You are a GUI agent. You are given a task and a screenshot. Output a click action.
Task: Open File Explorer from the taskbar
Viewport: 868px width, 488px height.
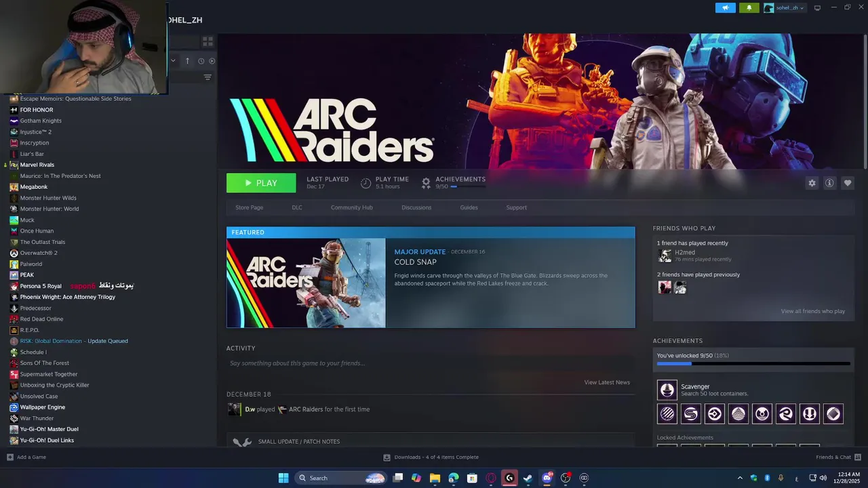(435, 478)
